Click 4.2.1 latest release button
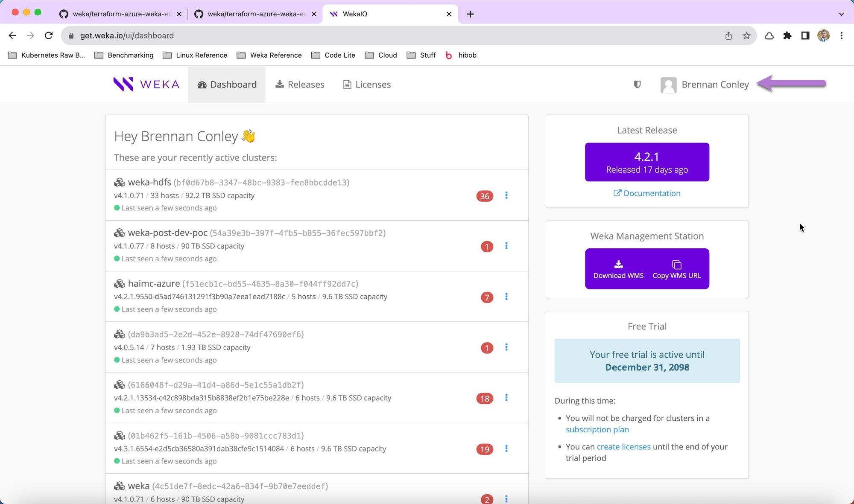 click(647, 162)
